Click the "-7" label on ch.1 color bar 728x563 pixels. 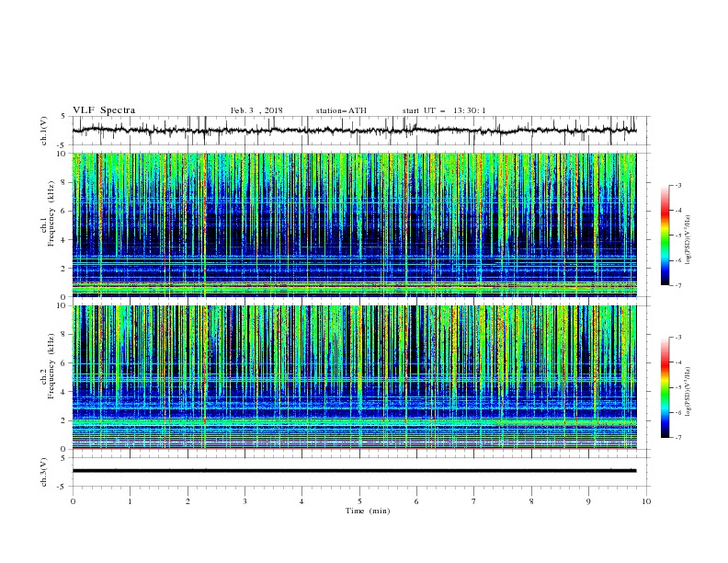[x=678, y=285]
